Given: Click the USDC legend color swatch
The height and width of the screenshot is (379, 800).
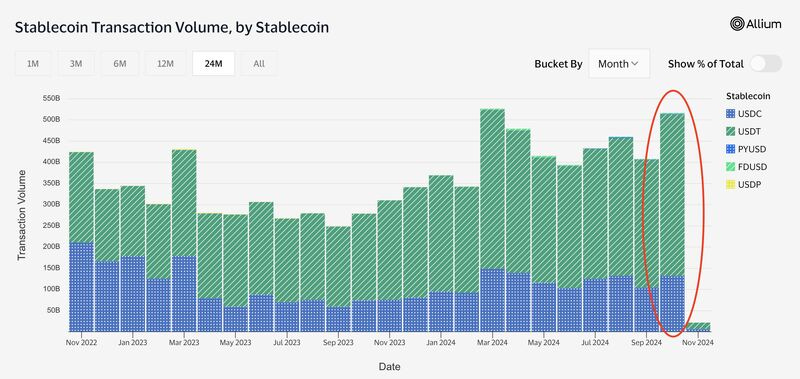Looking at the screenshot, I should (731, 114).
